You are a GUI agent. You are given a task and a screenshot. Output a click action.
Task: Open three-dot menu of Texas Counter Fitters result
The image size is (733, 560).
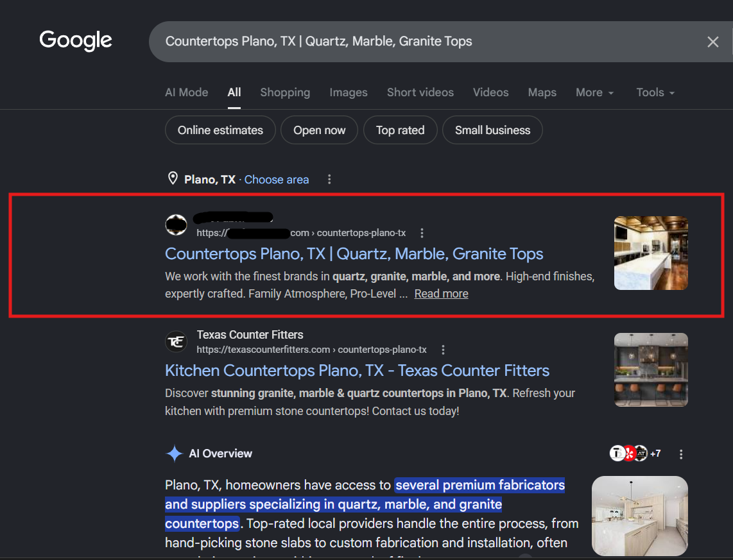[443, 350]
